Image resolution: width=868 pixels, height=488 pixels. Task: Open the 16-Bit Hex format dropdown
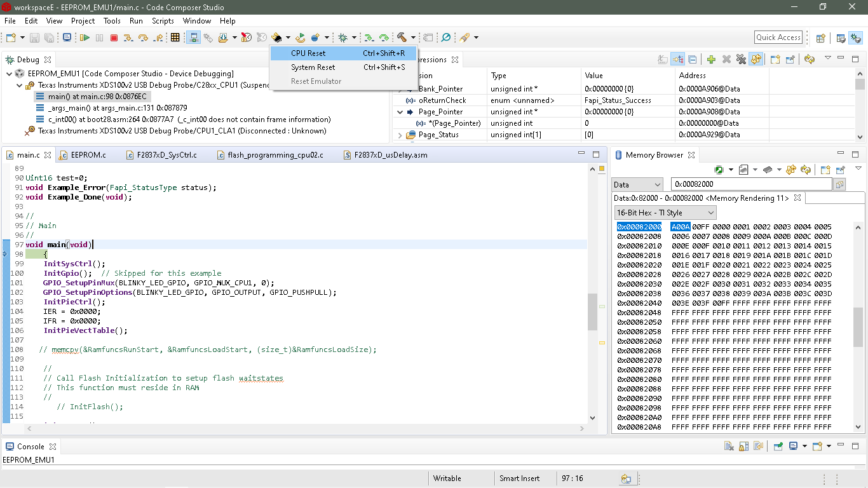[665, 213]
